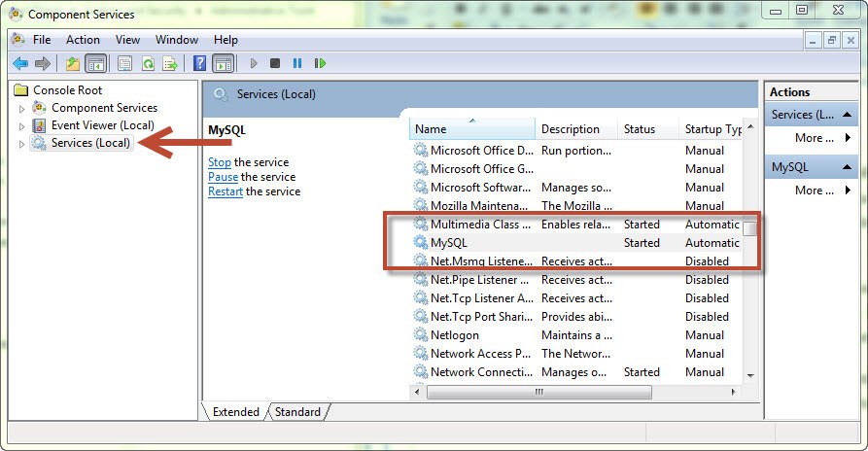Collapse the MySQL actions section
Screen dimensions: 868x451
pyautogui.click(x=847, y=166)
